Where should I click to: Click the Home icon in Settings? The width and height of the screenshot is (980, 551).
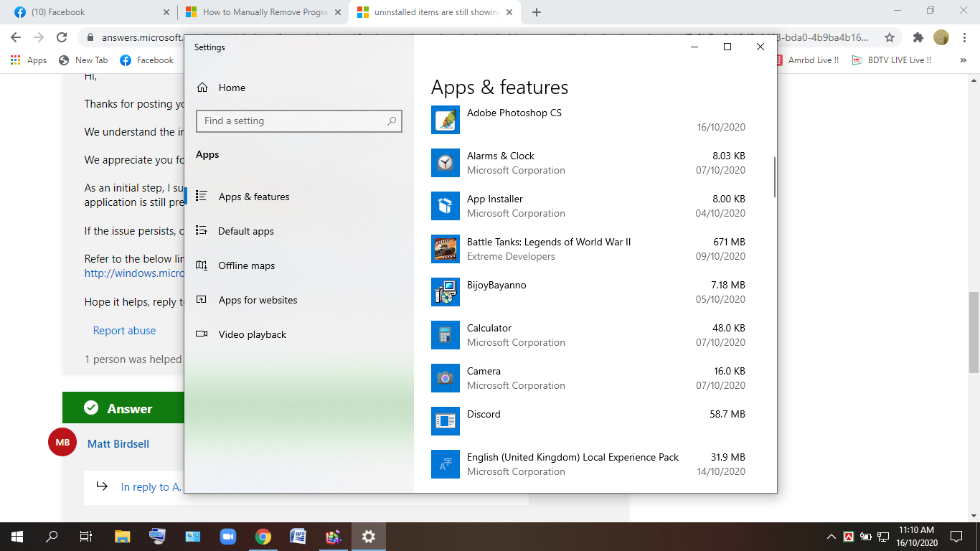click(x=202, y=88)
